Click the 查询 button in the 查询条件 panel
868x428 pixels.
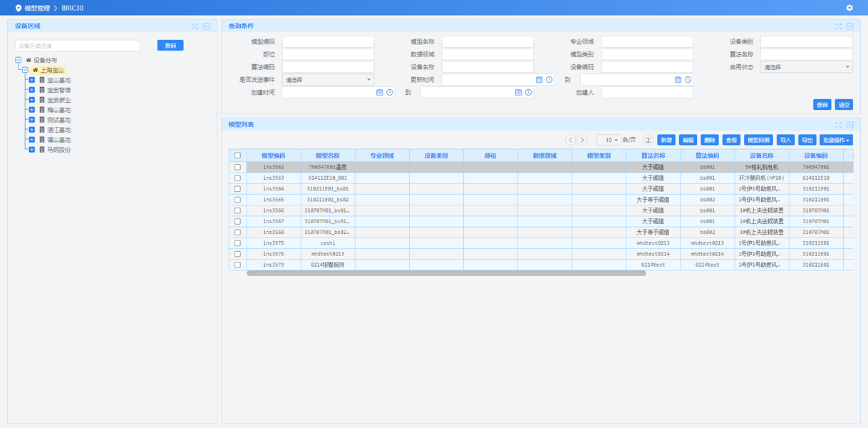tap(822, 105)
